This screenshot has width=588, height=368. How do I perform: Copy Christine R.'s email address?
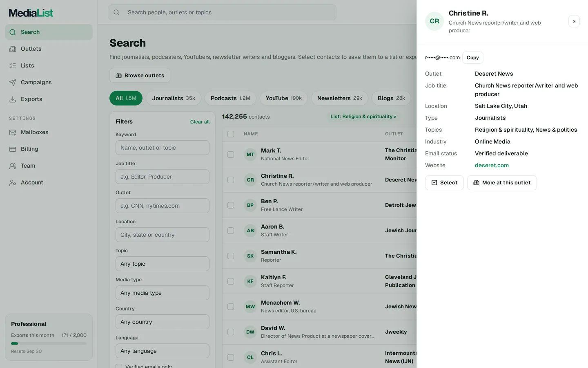tap(473, 58)
